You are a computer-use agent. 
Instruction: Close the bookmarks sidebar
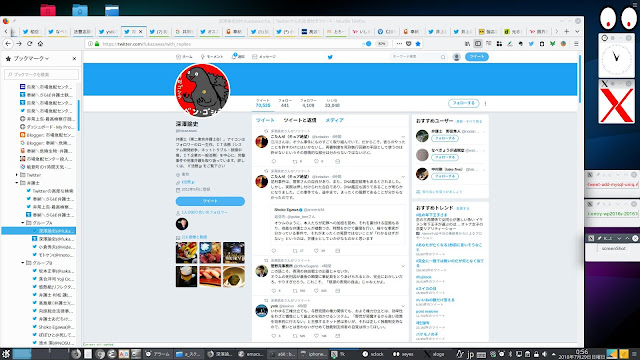74,58
